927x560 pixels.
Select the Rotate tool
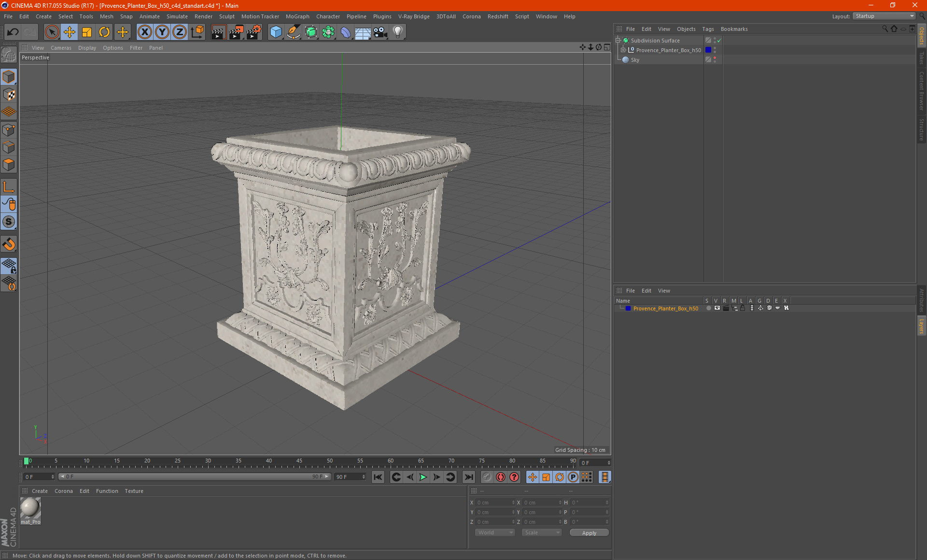[104, 32]
